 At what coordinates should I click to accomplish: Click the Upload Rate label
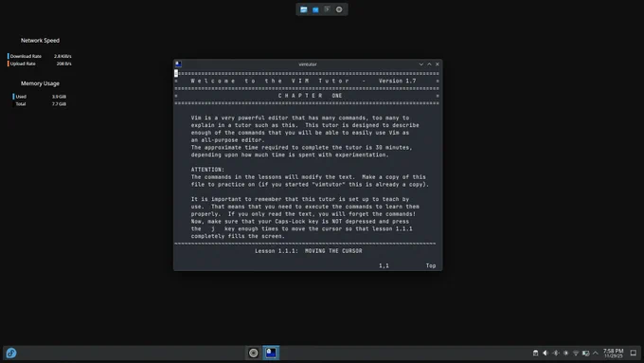(x=23, y=64)
